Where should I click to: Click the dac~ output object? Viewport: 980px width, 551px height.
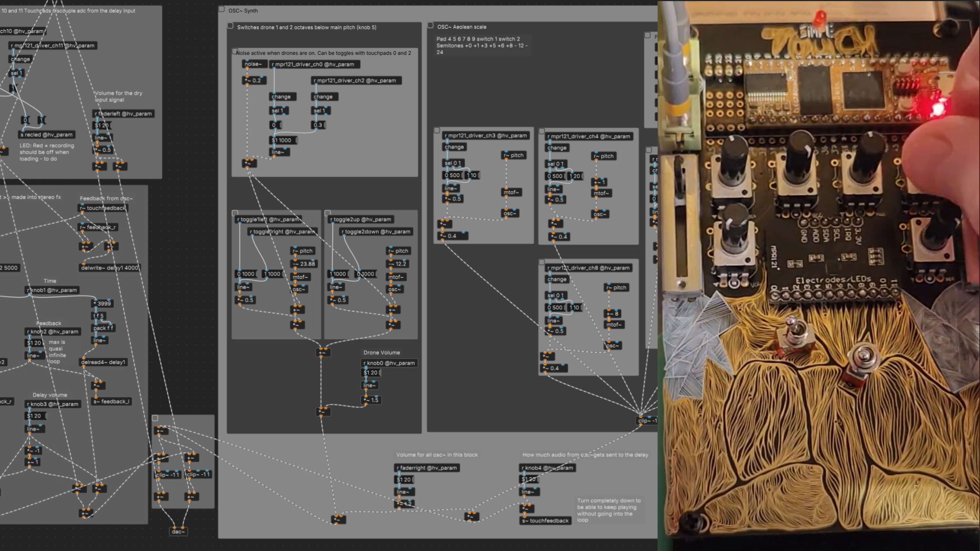(178, 531)
